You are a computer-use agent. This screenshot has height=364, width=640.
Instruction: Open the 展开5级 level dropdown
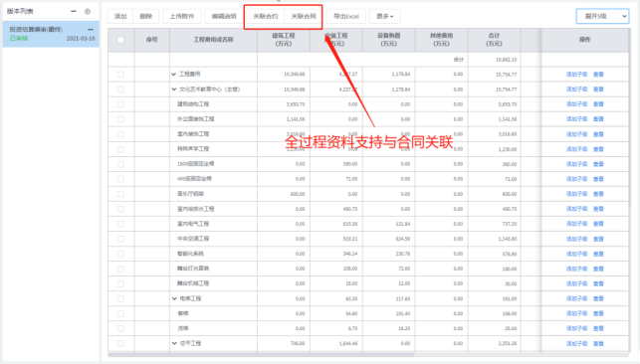click(602, 16)
